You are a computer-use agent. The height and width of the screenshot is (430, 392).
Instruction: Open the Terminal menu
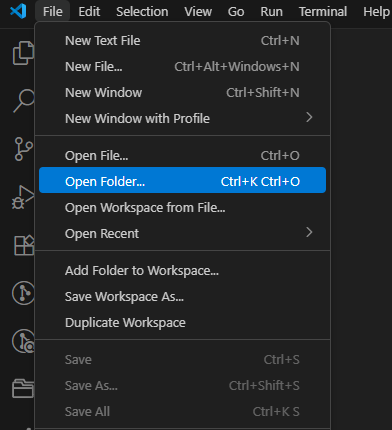tap(323, 12)
